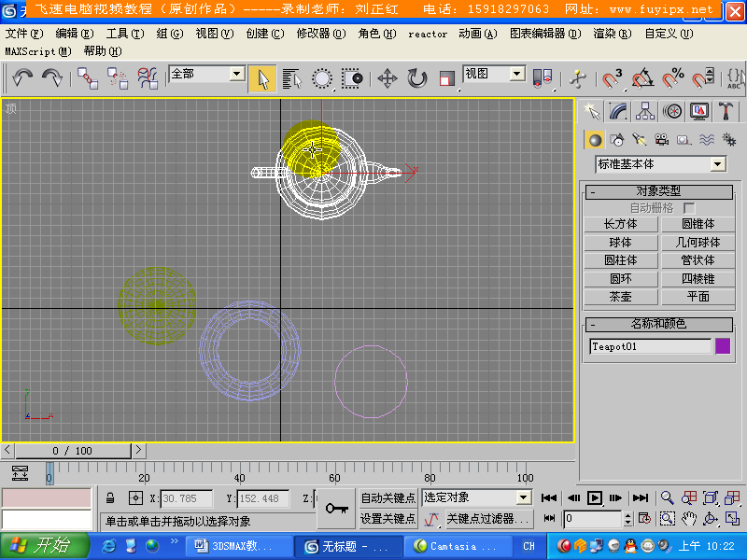The image size is (747, 560).
Task: Open the 标准基本体 primitives dropdown
Action: tap(717, 165)
